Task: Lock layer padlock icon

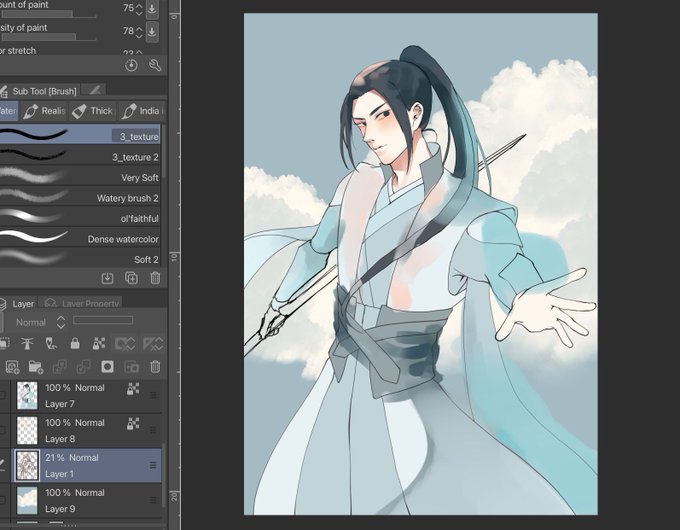Action: [x=75, y=344]
